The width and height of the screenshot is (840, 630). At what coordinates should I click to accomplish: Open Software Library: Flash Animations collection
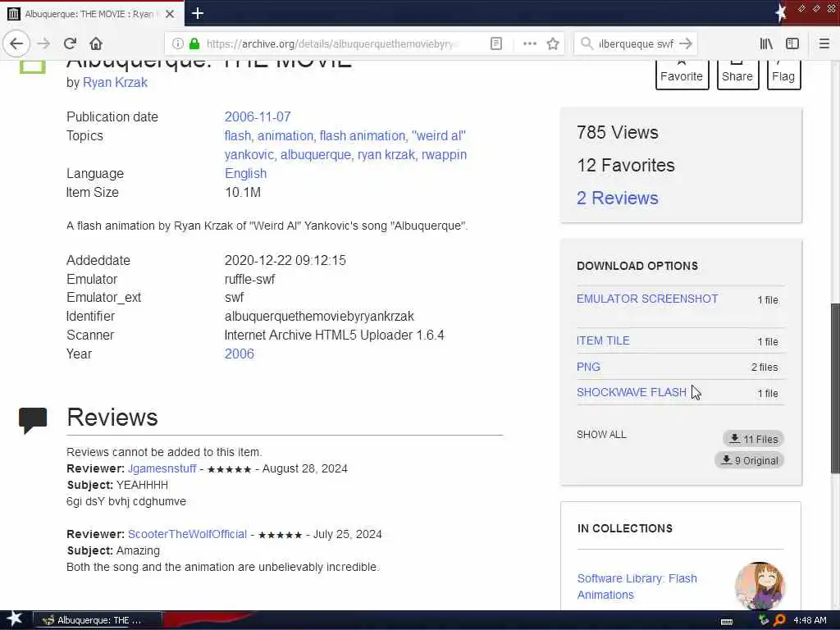pos(637,587)
